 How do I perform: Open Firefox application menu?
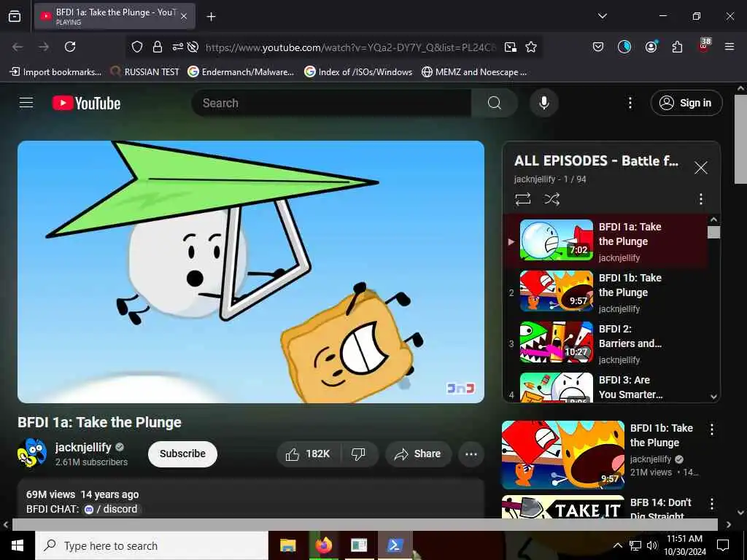(x=729, y=47)
